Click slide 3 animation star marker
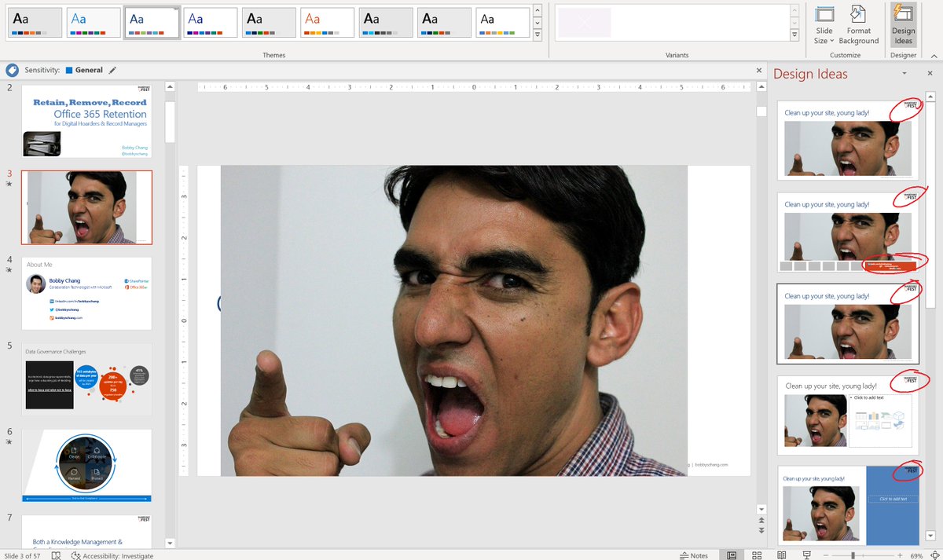Image resolution: width=943 pixels, height=560 pixels. [x=9, y=185]
